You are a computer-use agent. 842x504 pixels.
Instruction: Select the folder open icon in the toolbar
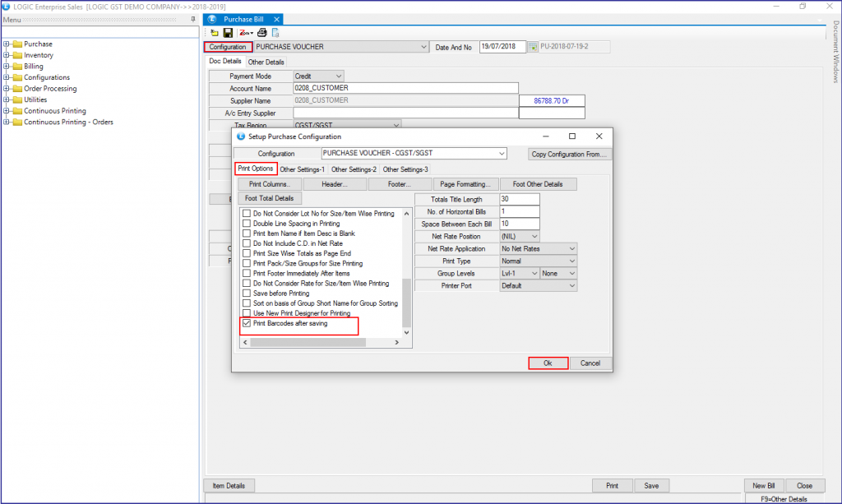pyautogui.click(x=214, y=33)
